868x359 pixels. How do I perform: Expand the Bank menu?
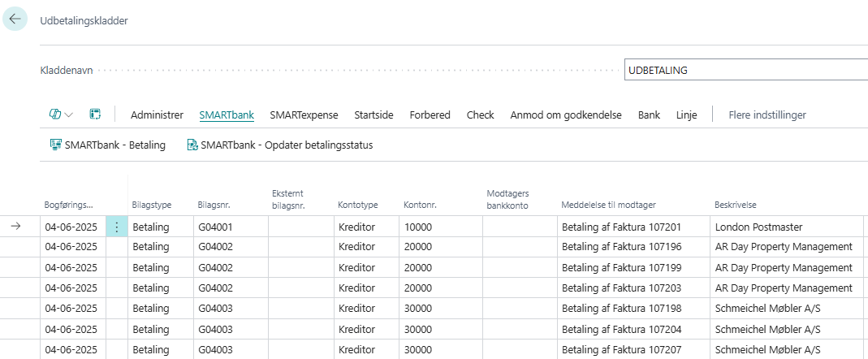[x=649, y=115]
